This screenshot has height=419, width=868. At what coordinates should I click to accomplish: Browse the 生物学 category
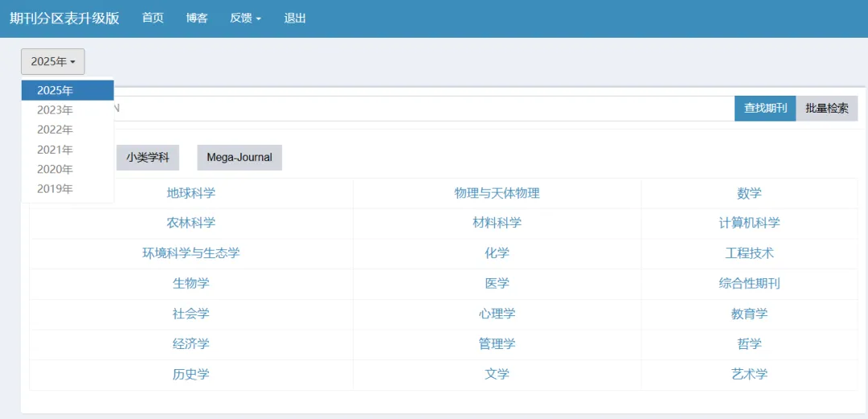(x=191, y=284)
